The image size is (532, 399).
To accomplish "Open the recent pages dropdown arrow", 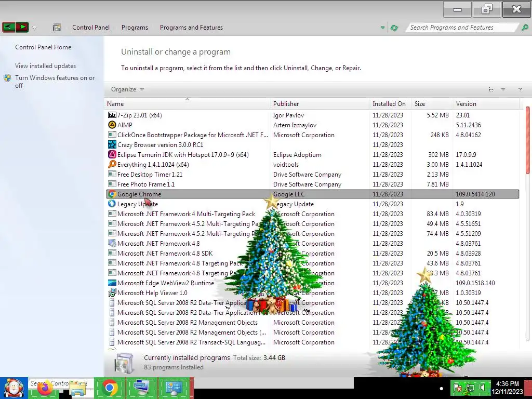I will tap(34, 28).
